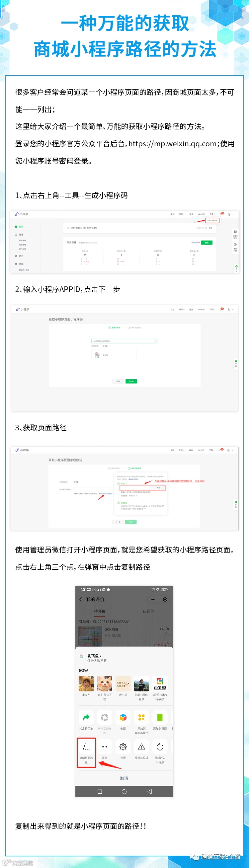Tap Android back triangle button
This screenshot has width=249, height=868.
(x=150, y=791)
